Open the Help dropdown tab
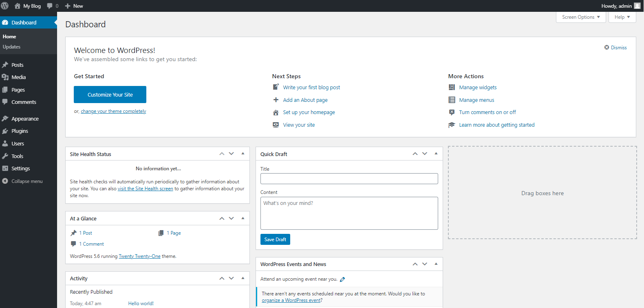Screen dimensions: 644x308 622,17
